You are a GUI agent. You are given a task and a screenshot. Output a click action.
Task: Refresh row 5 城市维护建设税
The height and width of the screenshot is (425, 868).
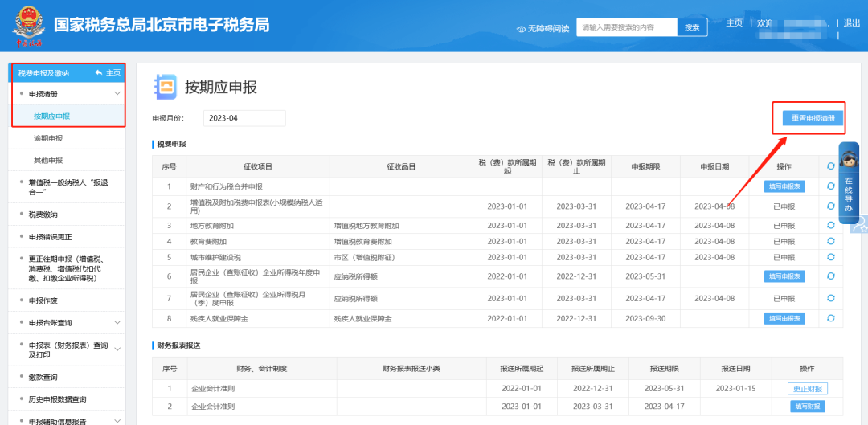830,257
